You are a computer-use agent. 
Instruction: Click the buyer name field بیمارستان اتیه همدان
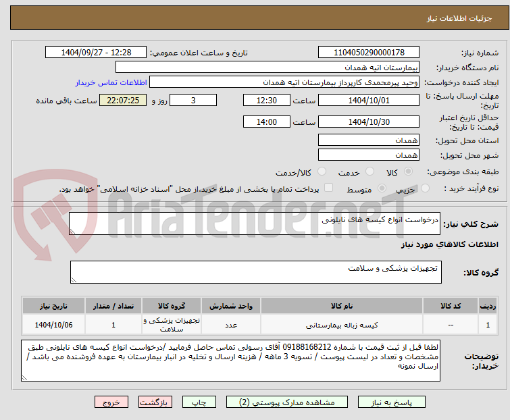click(267, 68)
